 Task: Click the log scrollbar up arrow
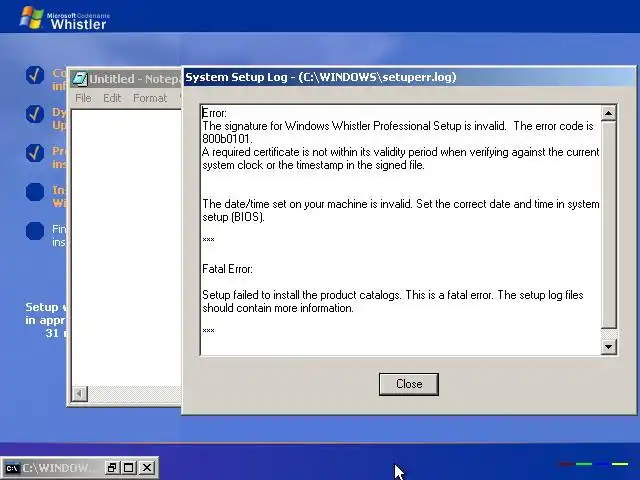(x=608, y=113)
